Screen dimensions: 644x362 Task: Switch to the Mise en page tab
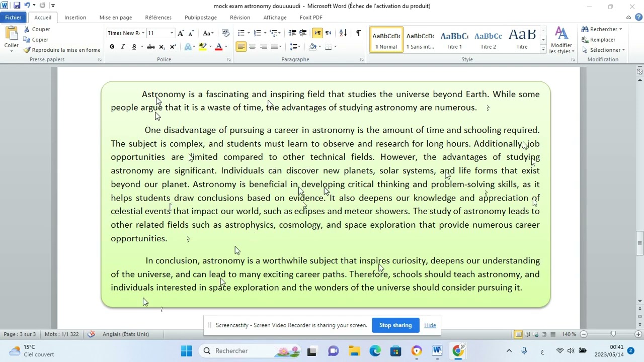pos(116,18)
